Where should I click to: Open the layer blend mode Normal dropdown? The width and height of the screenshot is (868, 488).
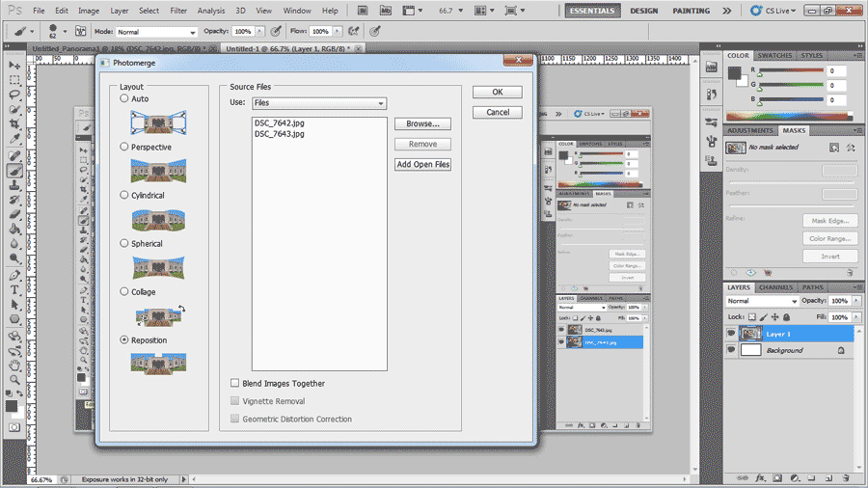click(x=762, y=301)
